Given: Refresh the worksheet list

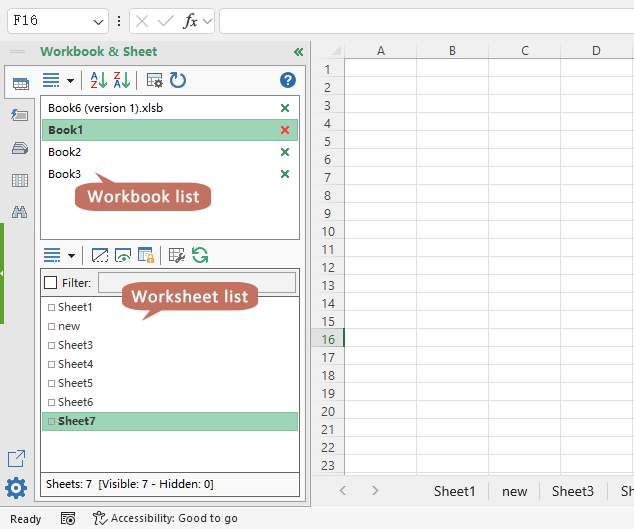Looking at the screenshot, I should [x=200, y=255].
